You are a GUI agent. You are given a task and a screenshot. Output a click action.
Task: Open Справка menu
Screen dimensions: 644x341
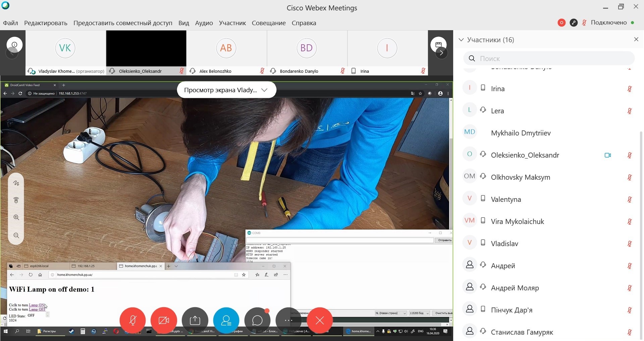click(x=304, y=23)
